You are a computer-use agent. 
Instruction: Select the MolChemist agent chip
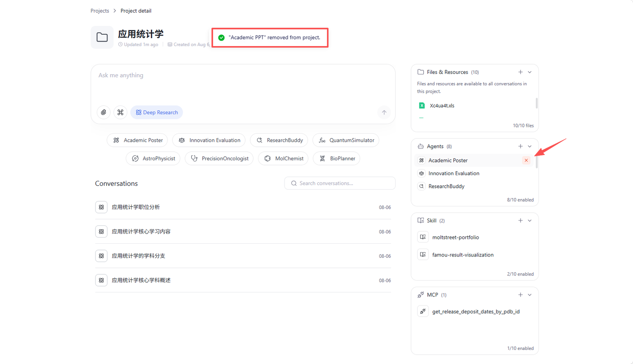pos(283,159)
